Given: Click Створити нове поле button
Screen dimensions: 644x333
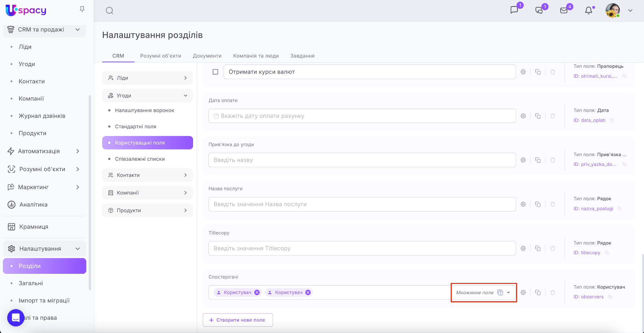Looking at the screenshot, I should (x=238, y=320).
